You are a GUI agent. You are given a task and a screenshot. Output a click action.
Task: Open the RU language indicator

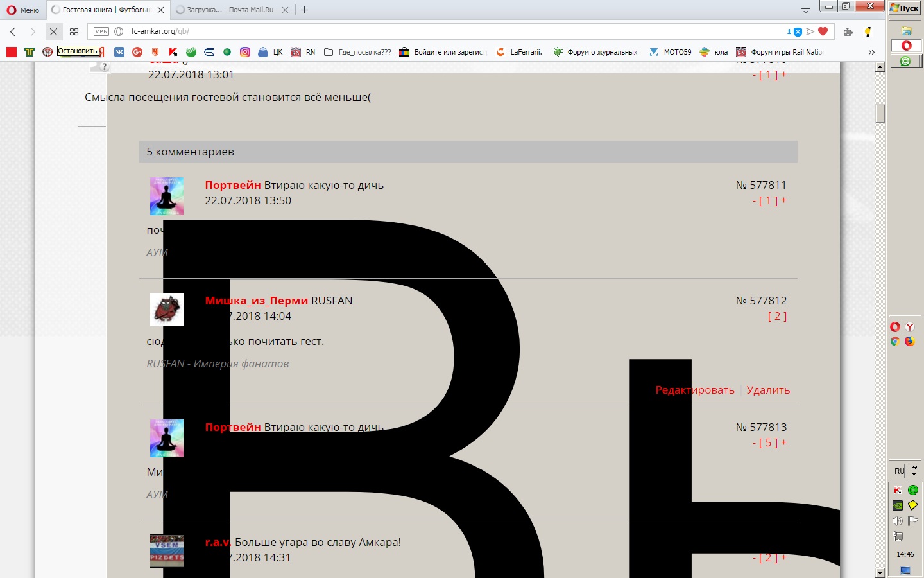pos(900,471)
